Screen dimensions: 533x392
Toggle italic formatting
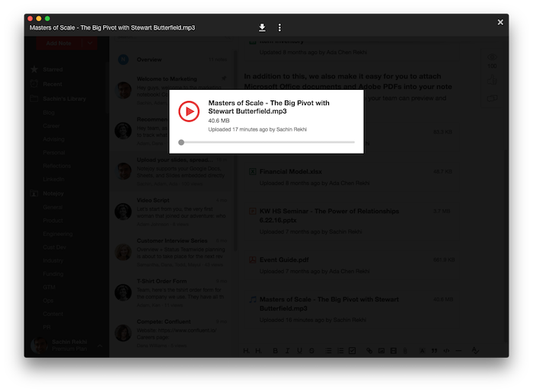tap(288, 351)
